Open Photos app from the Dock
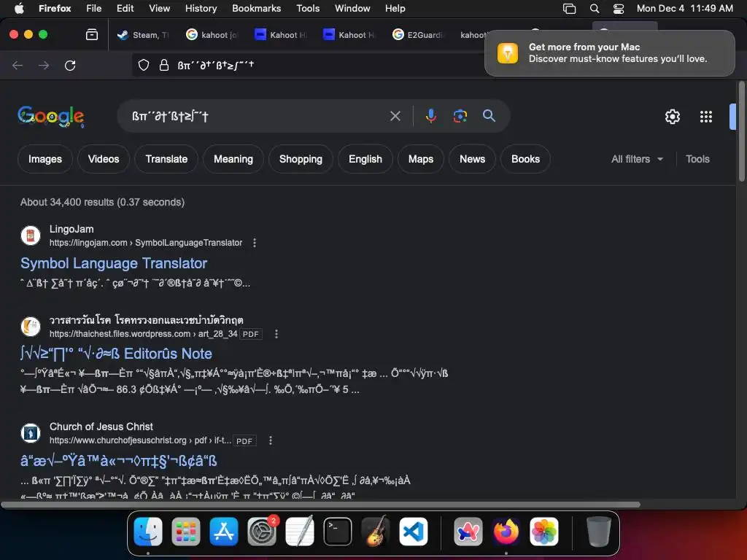Viewport: 747px width, 560px height. pos(543,531)
